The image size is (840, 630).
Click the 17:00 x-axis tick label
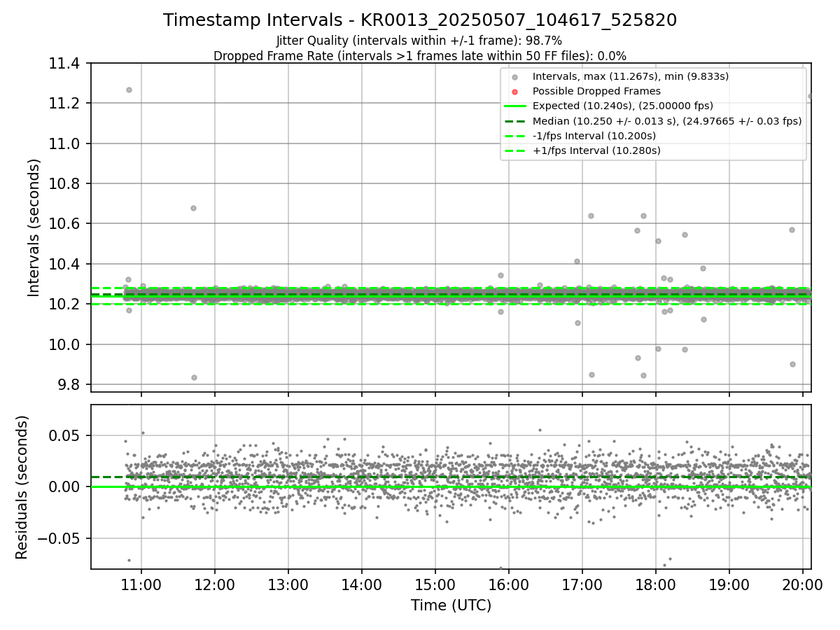(x=582, y=586)
